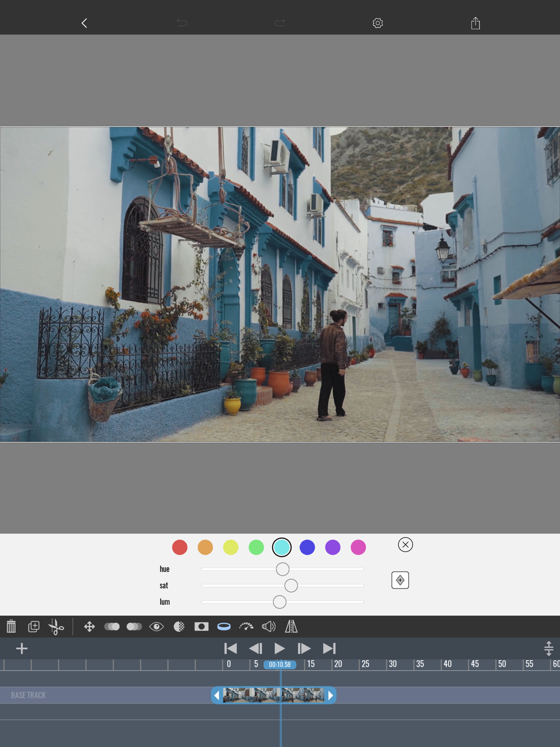Select the mirror flip tool
560x747 pixels.
(x=291, y=627)
